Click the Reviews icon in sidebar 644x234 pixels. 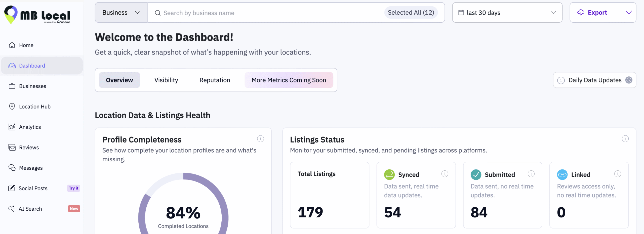(x=12, y=148)
